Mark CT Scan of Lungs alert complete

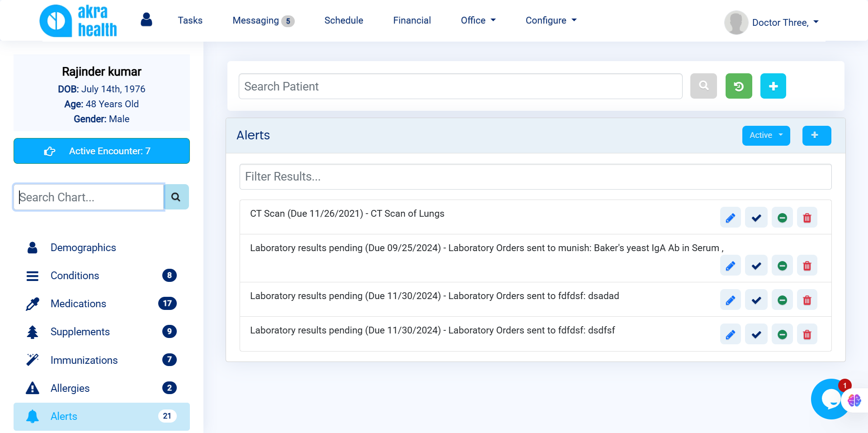(x=756, y=218)
